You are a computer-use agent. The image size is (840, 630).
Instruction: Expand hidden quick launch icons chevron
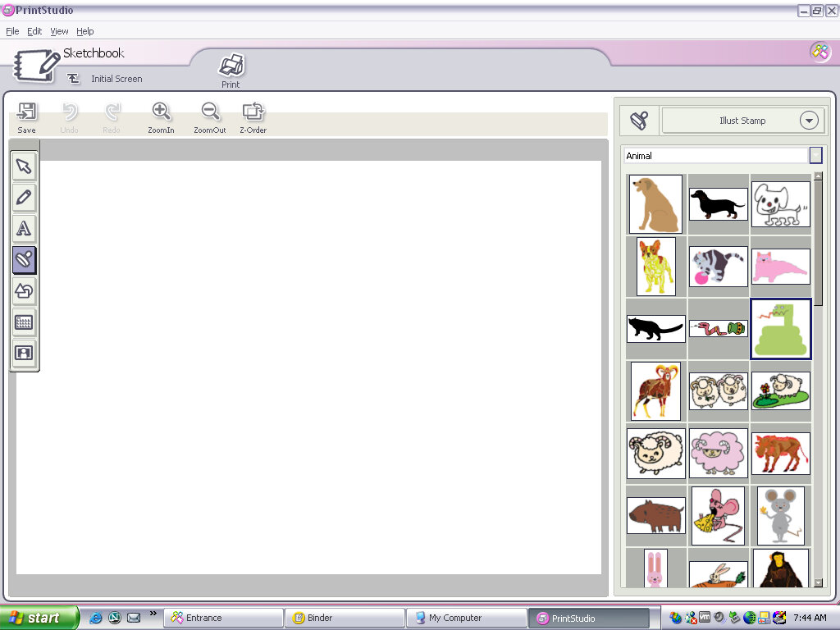pos(153,613)
